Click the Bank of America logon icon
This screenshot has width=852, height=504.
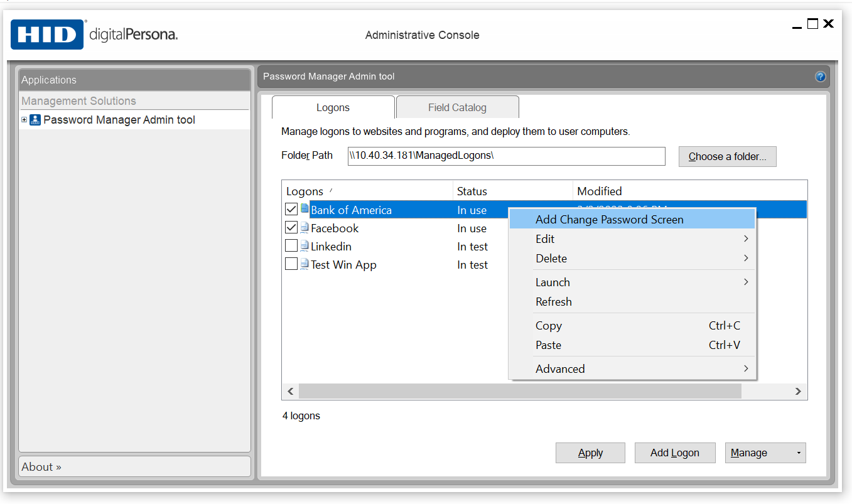point(305,209)
